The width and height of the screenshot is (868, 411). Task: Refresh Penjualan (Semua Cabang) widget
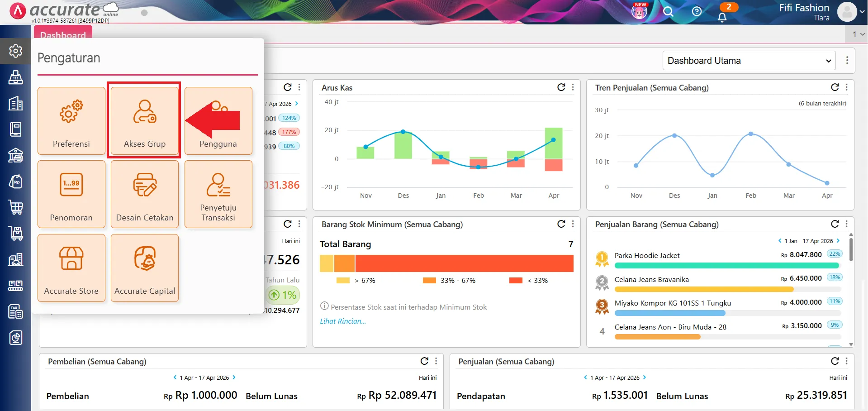coord(835,361)
